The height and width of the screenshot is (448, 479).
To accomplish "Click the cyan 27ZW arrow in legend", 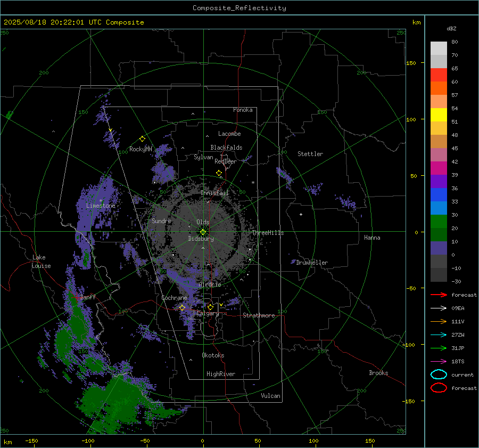I will coord(439,335).
